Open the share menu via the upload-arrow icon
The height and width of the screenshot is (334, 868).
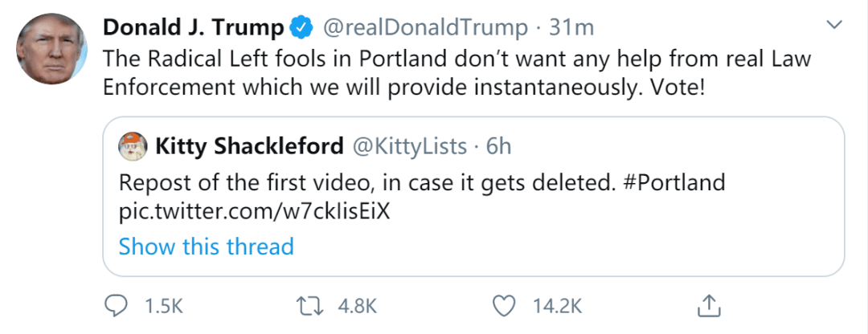[709, 305]
